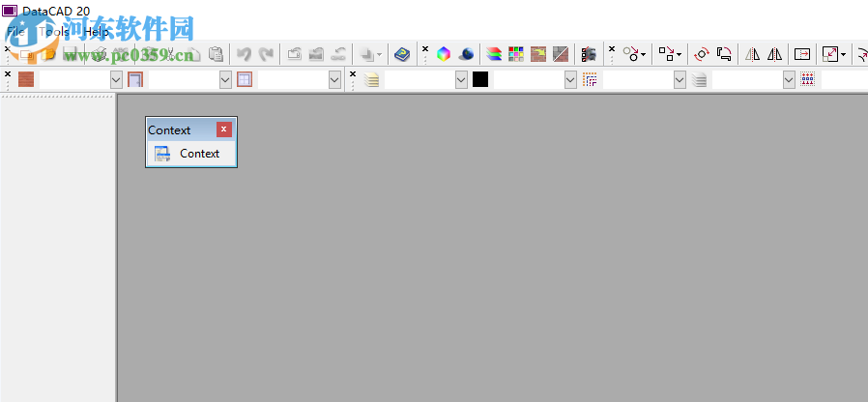Close the layer toolbar with its X

click(x=353, y=73)
